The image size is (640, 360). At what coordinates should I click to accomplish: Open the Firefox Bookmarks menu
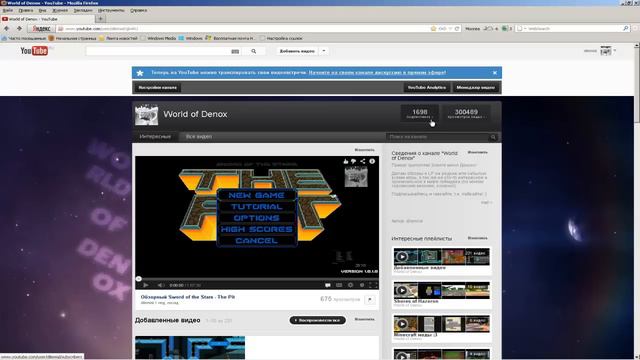tap(83, 10)
